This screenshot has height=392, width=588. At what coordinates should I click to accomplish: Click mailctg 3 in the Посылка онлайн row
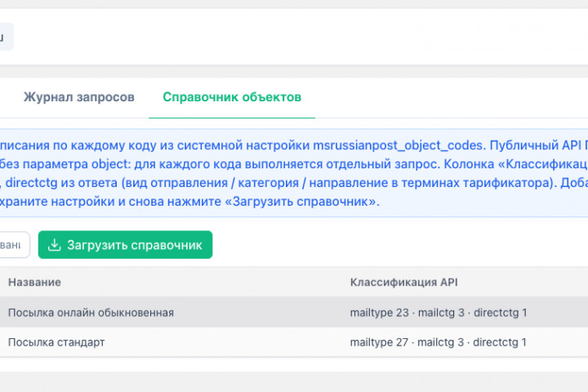[440, 312]
